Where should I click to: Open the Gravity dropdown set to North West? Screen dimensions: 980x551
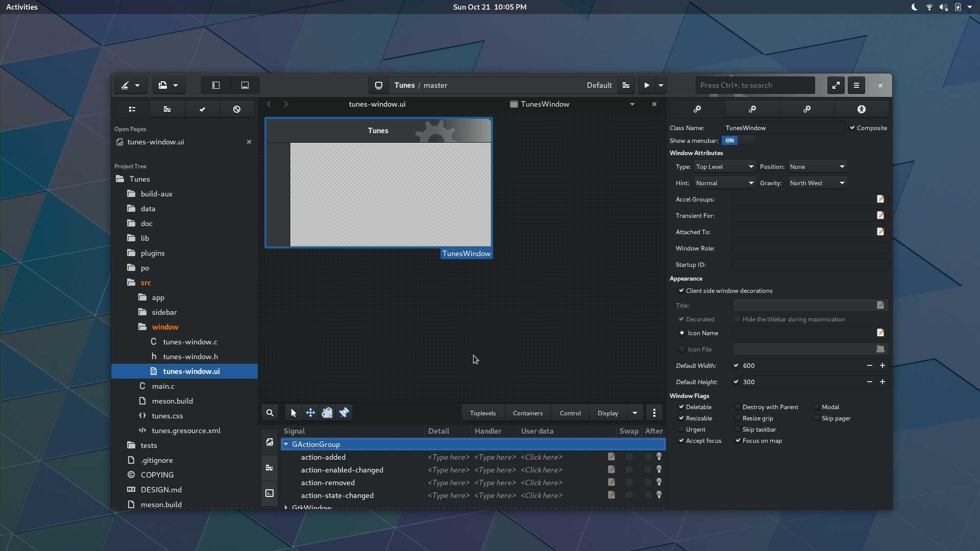(x=817, y=183)
